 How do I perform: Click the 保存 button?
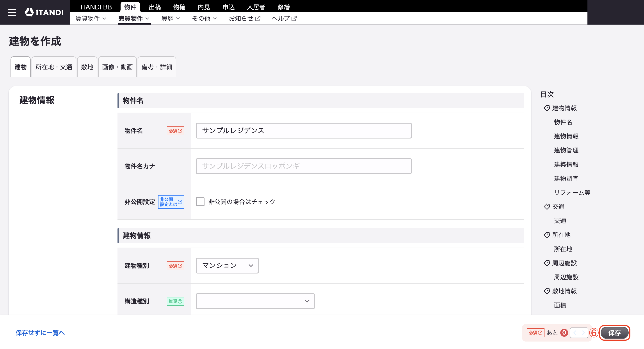[x=614, y=333]
